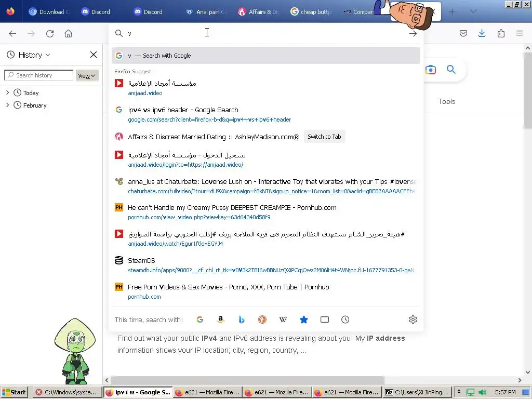Show hidden tray icons arrow
The height and width of the screenshot is (399, 532).
tap(459, 392)
